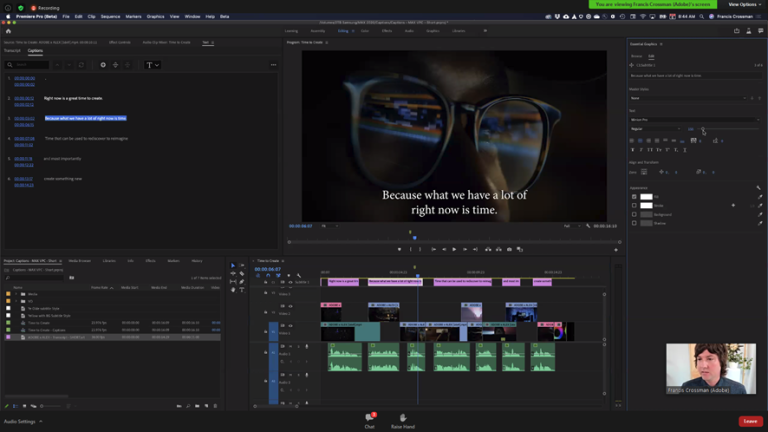The width and height of the screenshot is (768, 432).
Task: Click the red Leave button
Action: pos(750,421)
